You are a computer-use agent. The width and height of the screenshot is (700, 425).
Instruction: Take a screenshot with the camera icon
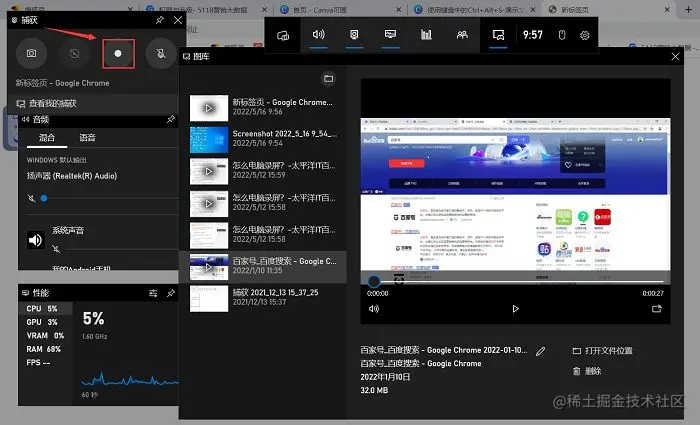point(31,54)
